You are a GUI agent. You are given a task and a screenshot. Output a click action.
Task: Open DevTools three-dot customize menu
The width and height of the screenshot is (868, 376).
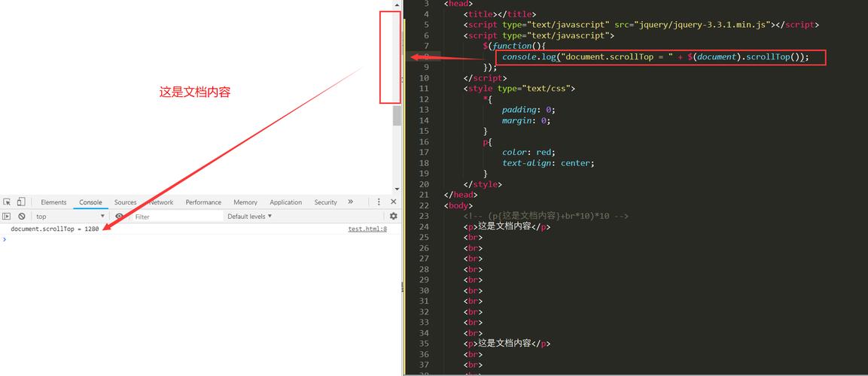(x=379, y=202)
